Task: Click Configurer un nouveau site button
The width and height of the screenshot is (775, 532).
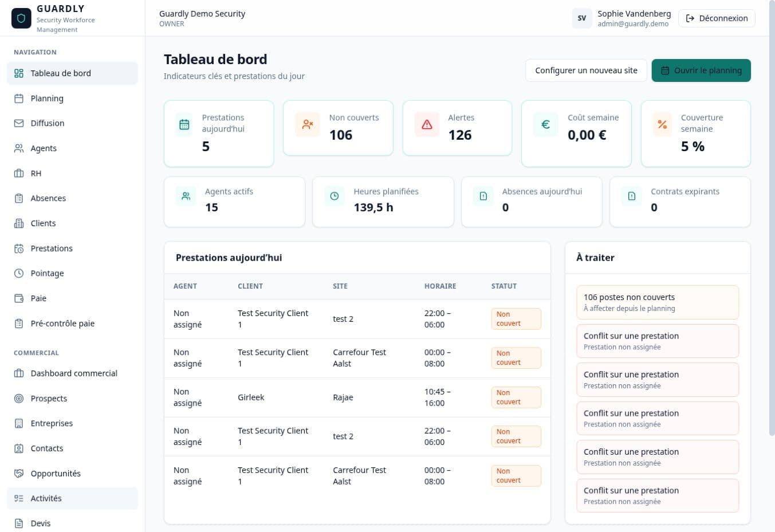Action: [586, 70]
